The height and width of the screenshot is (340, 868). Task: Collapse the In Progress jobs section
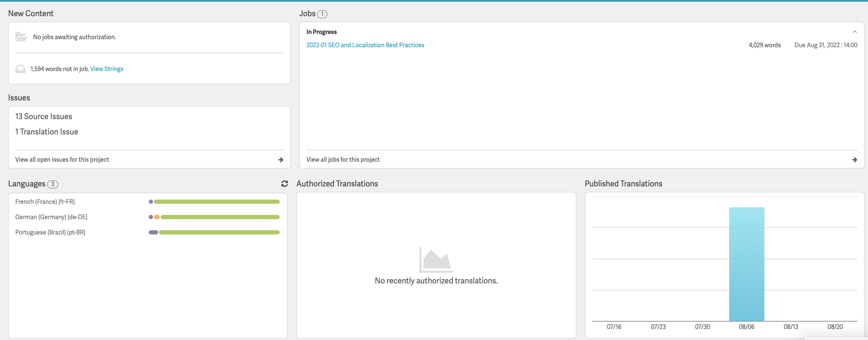pyautogui.click(x=854, y=32)
